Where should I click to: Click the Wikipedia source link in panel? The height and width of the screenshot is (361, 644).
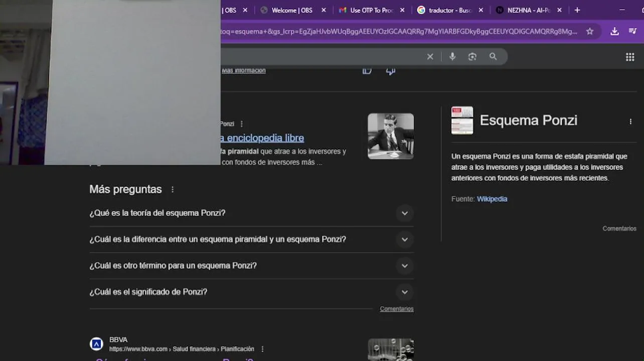492,199
